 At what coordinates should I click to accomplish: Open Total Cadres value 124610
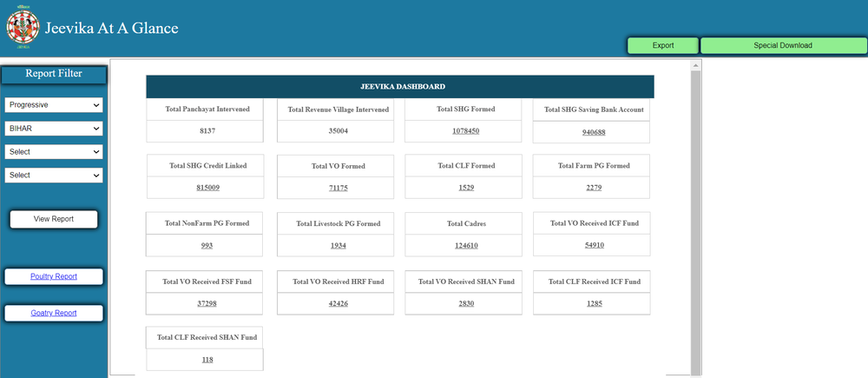pos(466,246)
